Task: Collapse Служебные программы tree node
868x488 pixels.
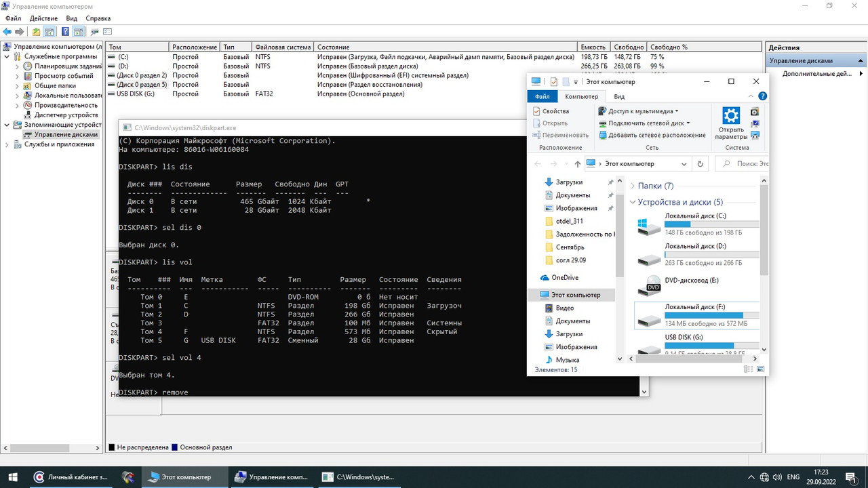Action: [x=7, y=56]
